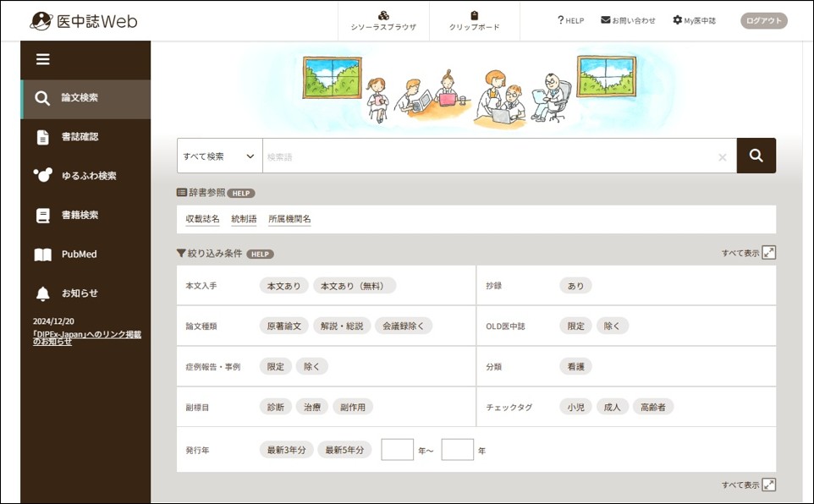Open 書誌確認 in the sidebar
The width and height of the screenshot is (814, 504).
(85, 137)
